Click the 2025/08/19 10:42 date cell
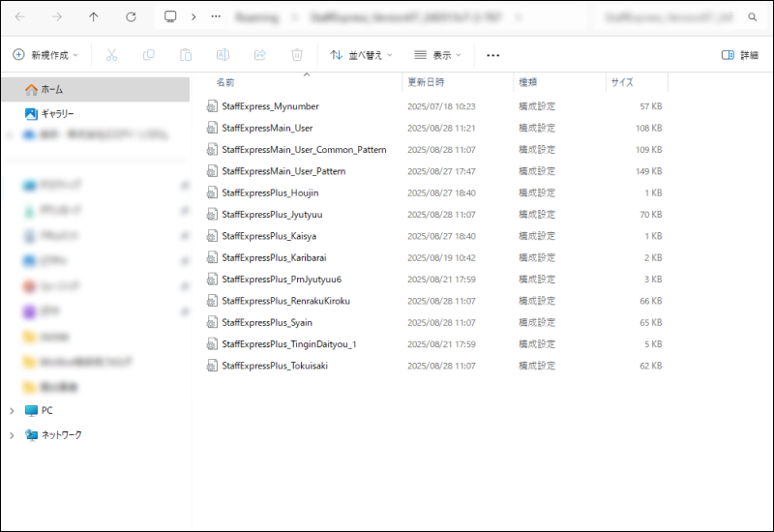The image size is (774, 532). pyautogui.click(x=441, y=257)
